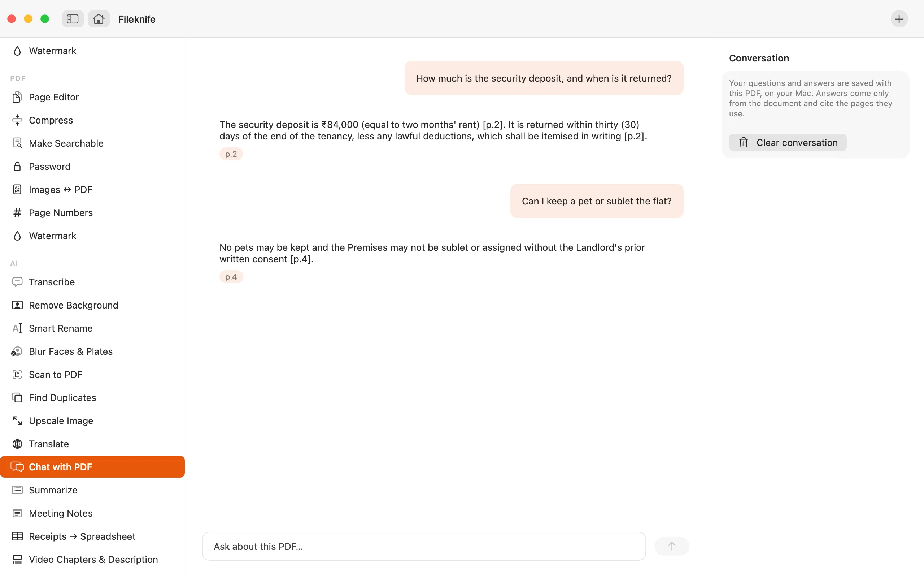This screenshot has height=578, width=924.
Task: Click the Fileknife title text
Action: pos(137,19)
